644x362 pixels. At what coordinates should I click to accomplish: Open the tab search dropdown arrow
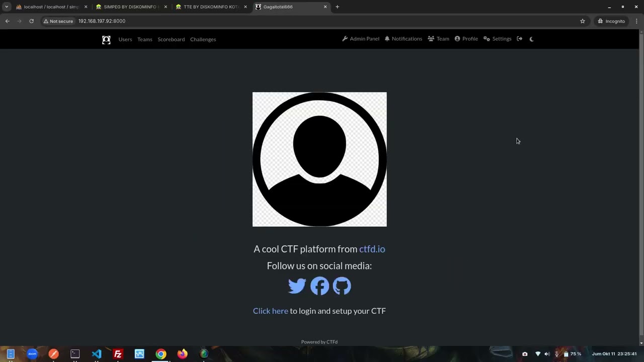click(7, 7)
